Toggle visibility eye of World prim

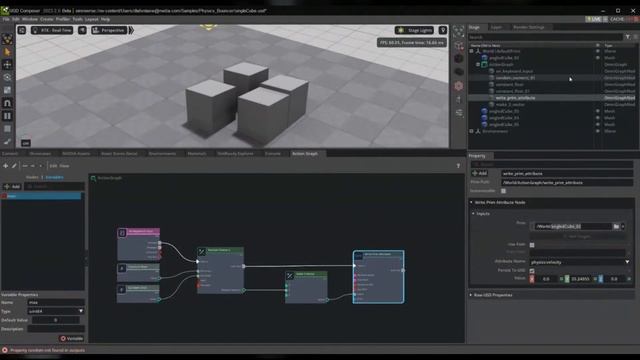(598, 51)
